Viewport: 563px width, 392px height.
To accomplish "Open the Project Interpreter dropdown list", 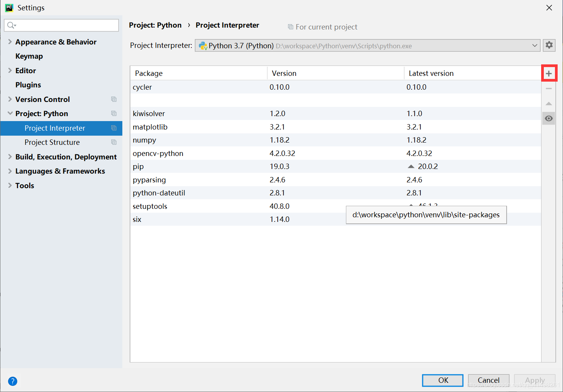I will point(535,45).
